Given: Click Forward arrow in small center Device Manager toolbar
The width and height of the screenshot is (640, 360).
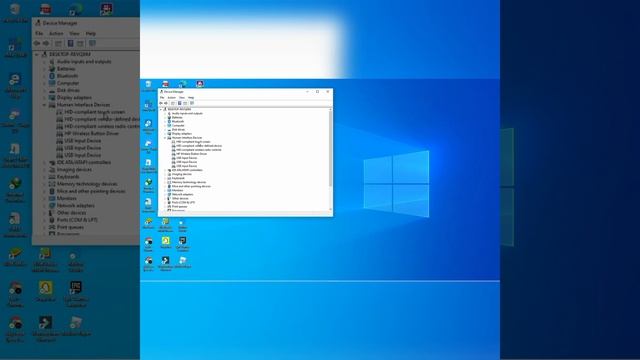Looking at the screenshot, I should coord(166,103).
